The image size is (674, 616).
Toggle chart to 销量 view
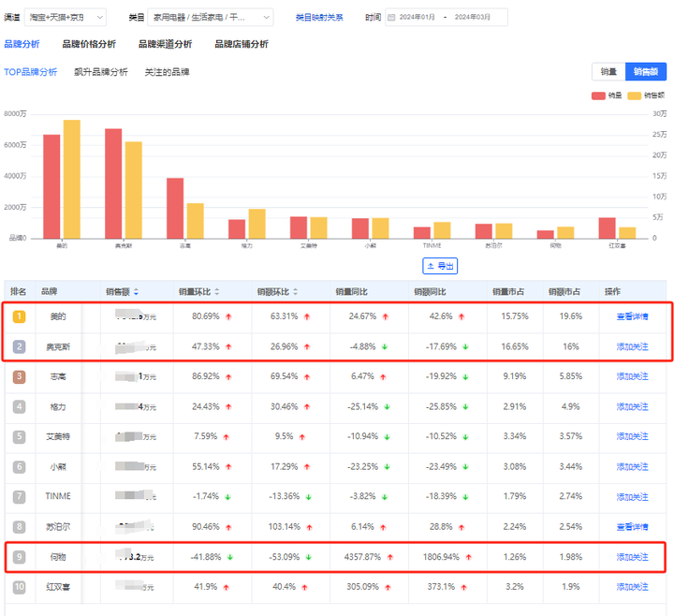click(x=608, y=71)
